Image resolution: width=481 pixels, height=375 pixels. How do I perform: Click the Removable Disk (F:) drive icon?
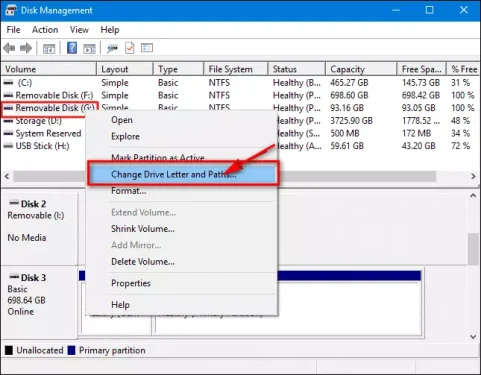point(8,95)
